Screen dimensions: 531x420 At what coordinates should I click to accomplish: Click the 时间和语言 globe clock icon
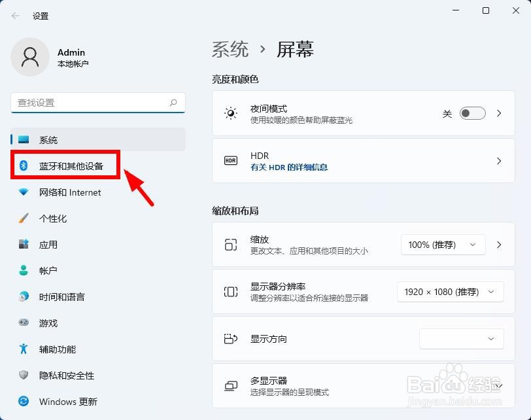(x=24, y=296)
